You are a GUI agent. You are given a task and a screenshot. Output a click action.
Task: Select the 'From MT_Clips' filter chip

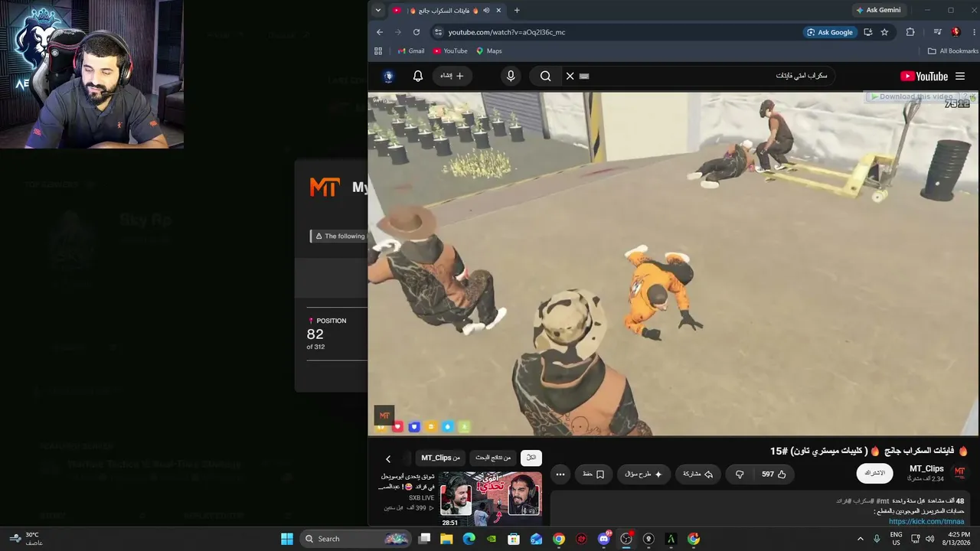point(441,458)
